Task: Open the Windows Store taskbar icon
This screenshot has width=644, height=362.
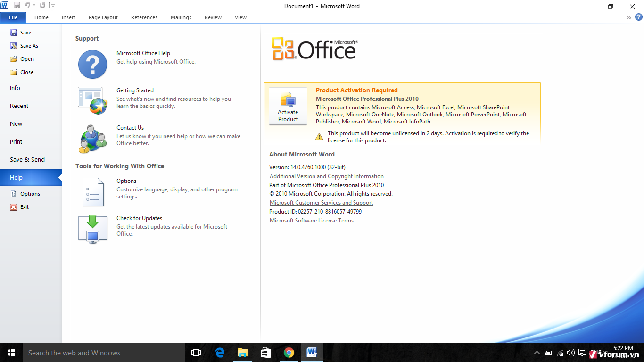Action: (265, 353)
